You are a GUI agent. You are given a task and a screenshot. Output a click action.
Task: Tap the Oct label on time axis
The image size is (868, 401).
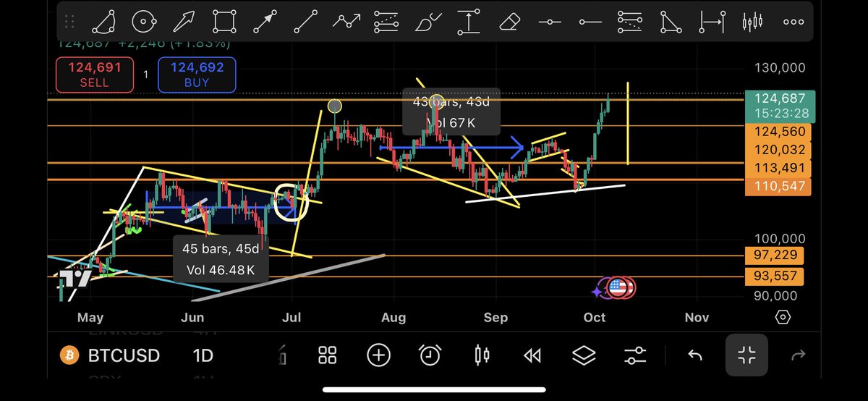coord(595,317)
